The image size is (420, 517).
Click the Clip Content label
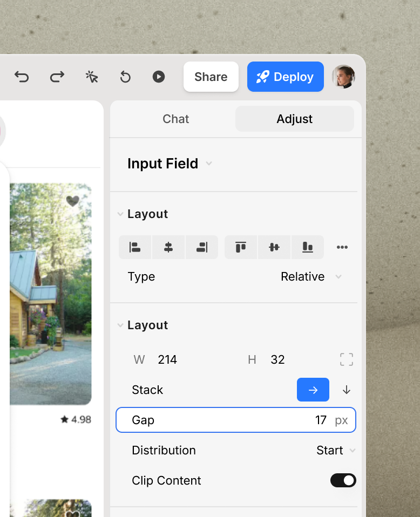click(166, 481)
